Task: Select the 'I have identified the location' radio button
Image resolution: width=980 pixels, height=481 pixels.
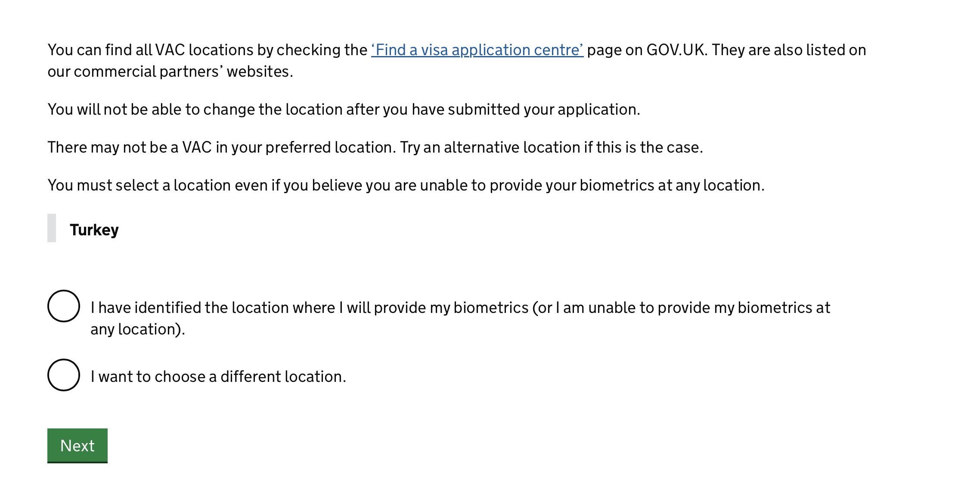Action: coord(64,306)
